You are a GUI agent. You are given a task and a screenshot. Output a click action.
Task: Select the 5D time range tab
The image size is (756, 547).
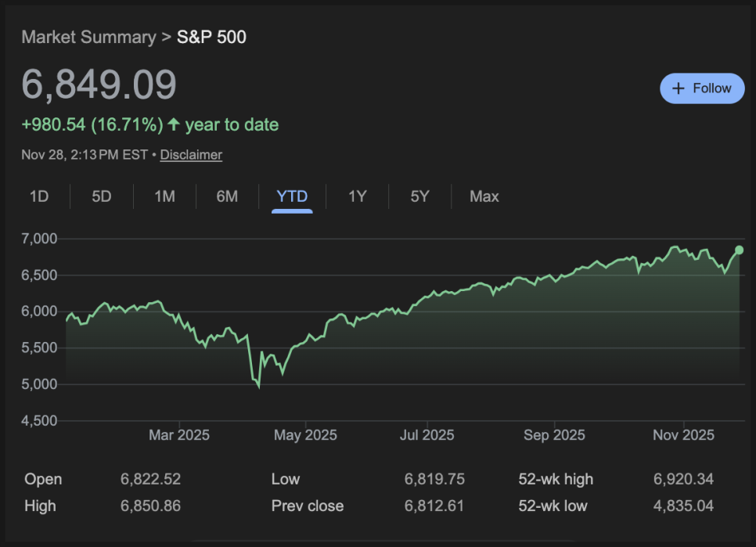pos(102,196)
